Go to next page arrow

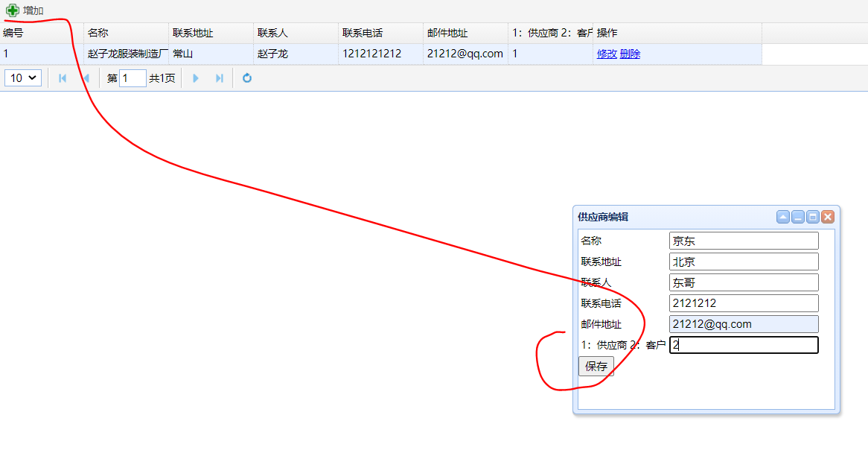pyautogui.click(x=195, y=78)
